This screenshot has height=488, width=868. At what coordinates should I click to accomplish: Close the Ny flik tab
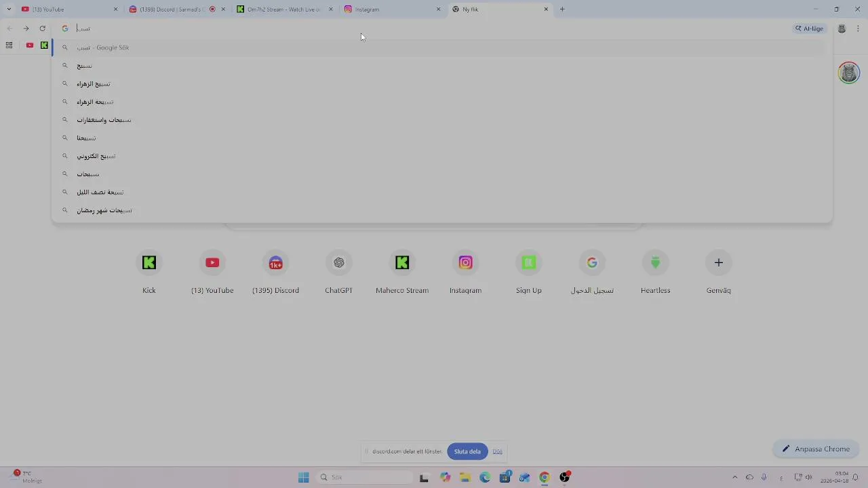pyautogui.click(x=546, y=9)
